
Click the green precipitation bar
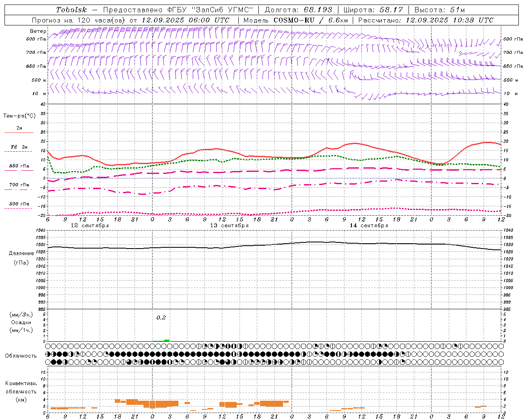pyautogui.click(x=167, y=340)
